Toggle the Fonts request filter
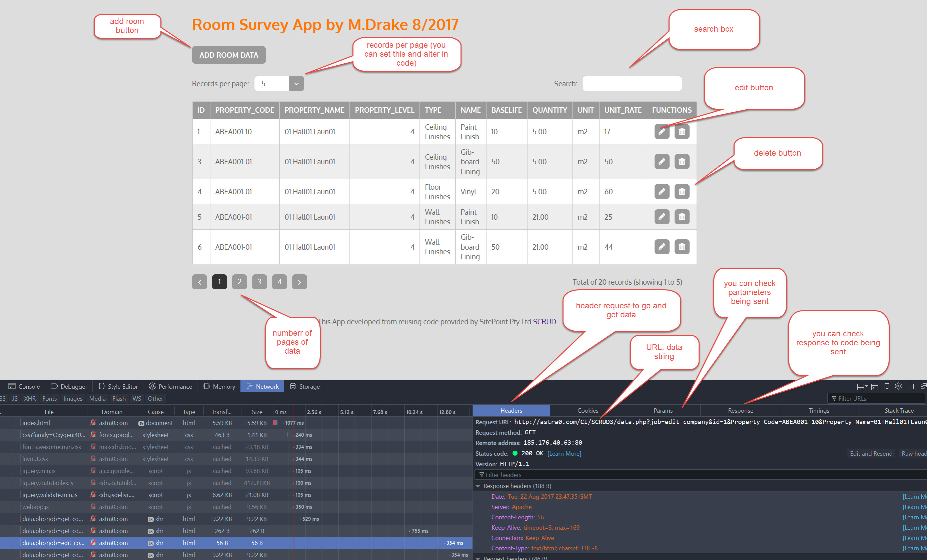 [x=49, y=398]
